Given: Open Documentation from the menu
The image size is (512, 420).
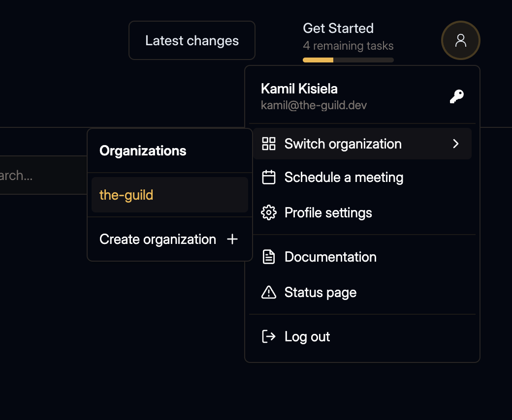Looking at the screenshot, I should [330, 257].
